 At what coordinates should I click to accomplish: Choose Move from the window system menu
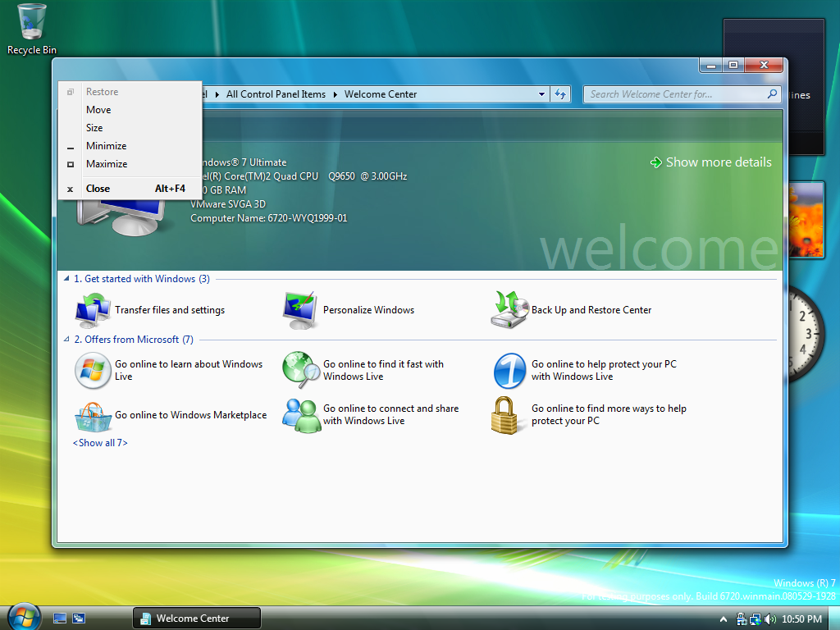pos(98,110)
